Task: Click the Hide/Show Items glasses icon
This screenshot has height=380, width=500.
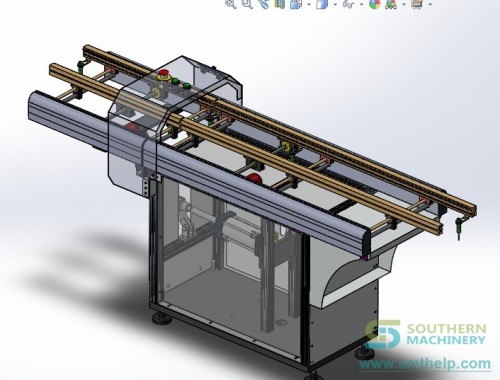Action: [349, 4]
